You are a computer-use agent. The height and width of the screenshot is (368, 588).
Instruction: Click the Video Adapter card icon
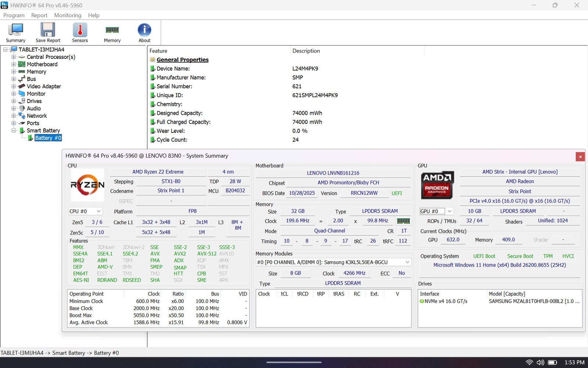click(22, 86)
